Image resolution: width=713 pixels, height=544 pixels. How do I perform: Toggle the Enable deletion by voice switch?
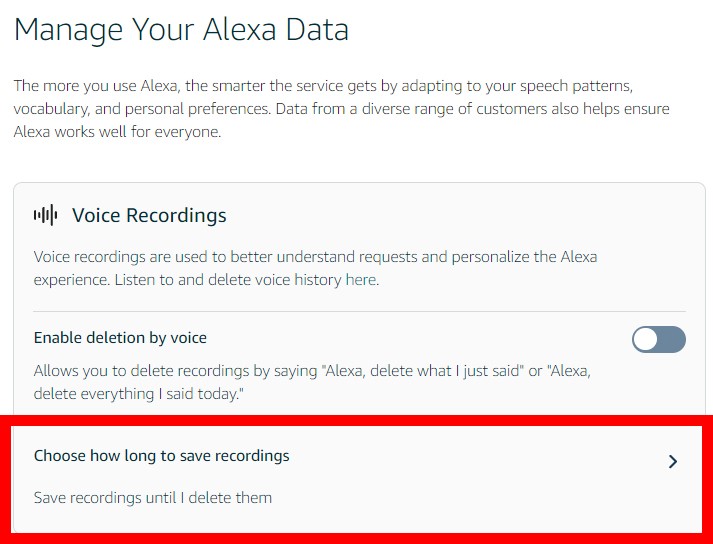pyautogui.click(x=658, y=340)
